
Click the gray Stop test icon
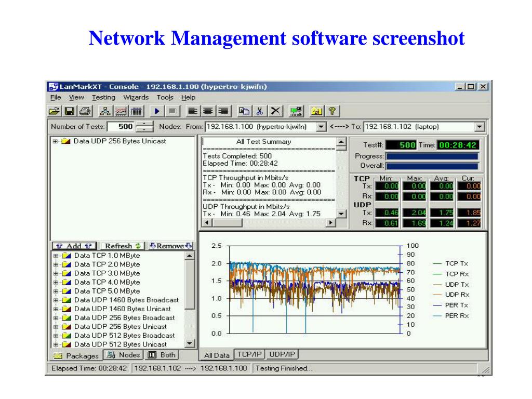[172, 111]
